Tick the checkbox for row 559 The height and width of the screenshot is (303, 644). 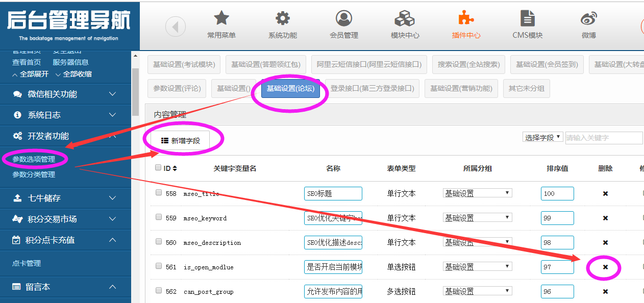[159, 217]
